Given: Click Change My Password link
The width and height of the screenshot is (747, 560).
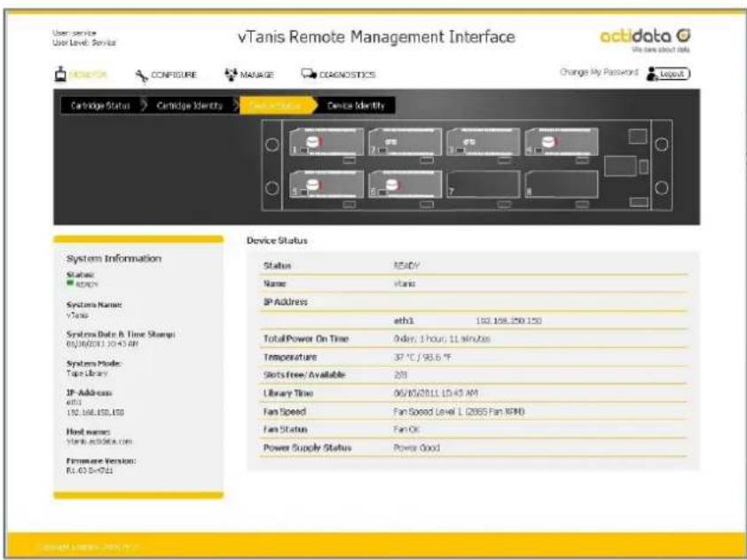Looking at the screenshot, I should (x=599, y=73).
